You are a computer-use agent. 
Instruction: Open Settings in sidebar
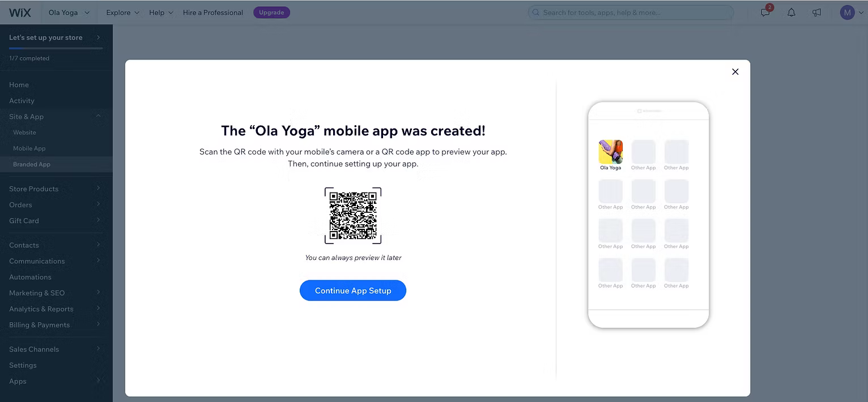tap(56, 365)
